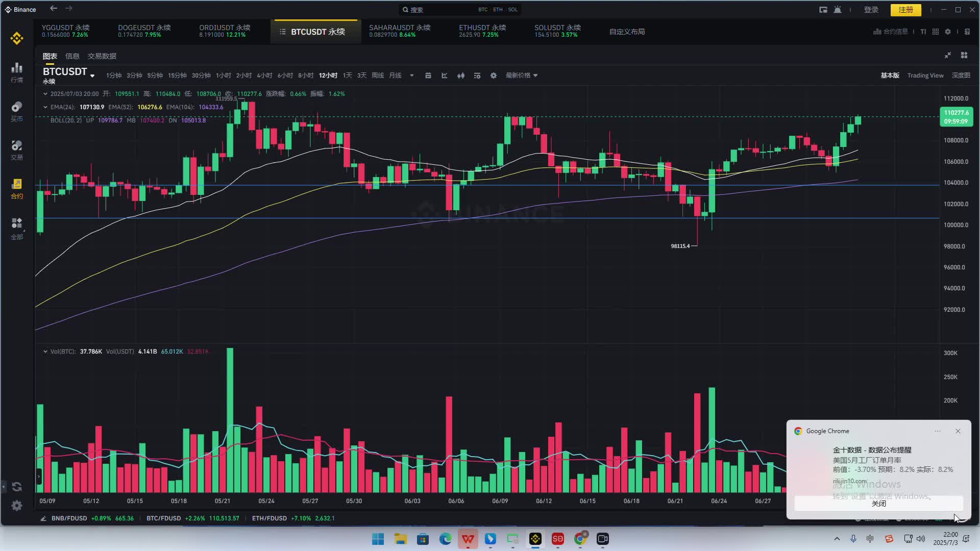Click 关闭 on the Chrome notification popup
The image size is (980, 551).
point(879,504)
